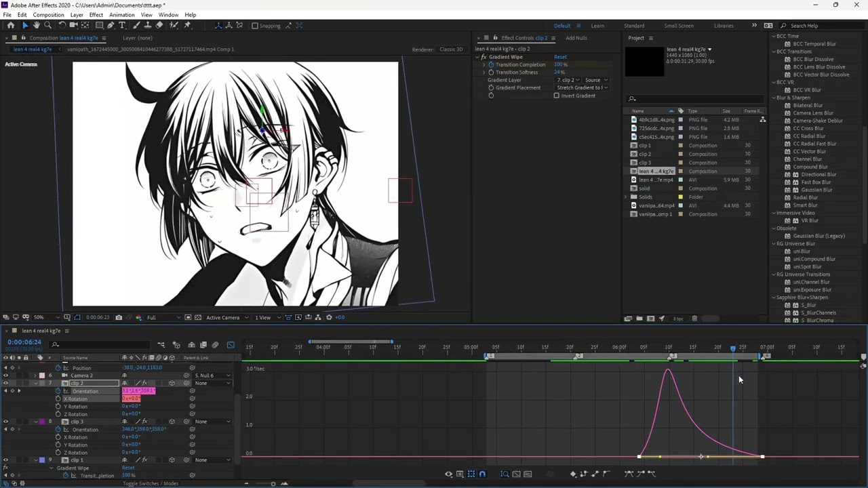Select the Rotation tool
The height and width of the screenshot is (488, 868).
click(62, 25)
